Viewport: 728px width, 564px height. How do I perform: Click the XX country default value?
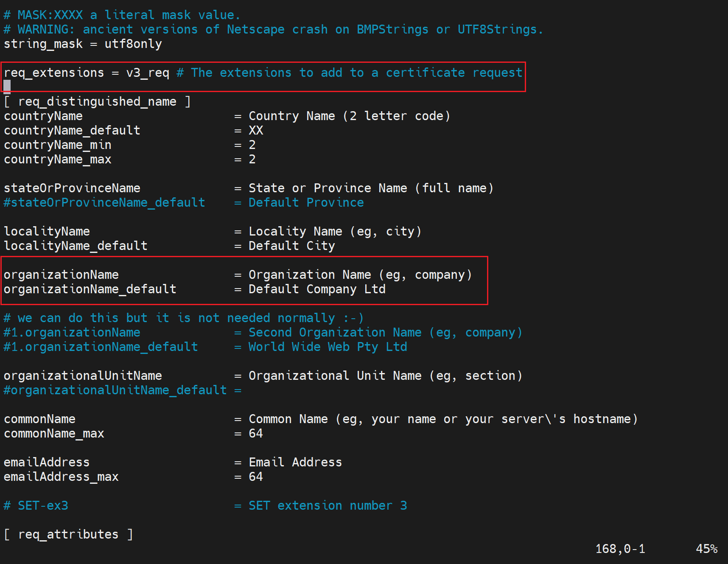coord(256,131)
